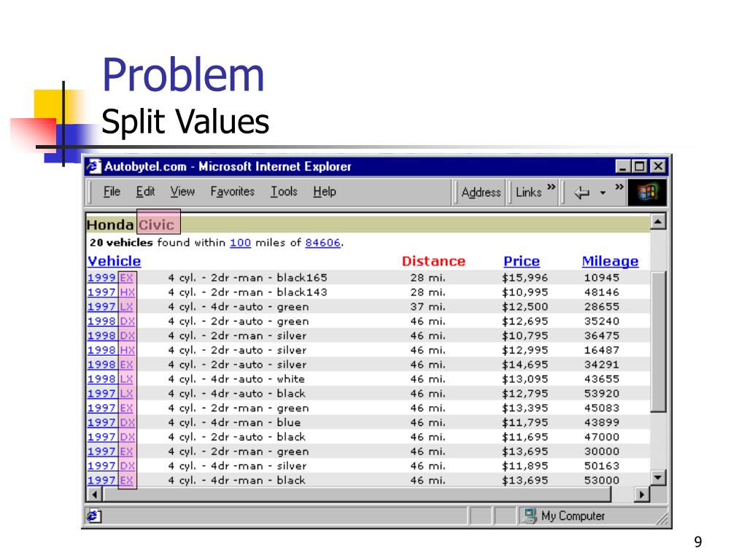The width and height of the screenshot is (747, 560).
Task: Click the $13,095 price value
Action: tap(525, 379)
